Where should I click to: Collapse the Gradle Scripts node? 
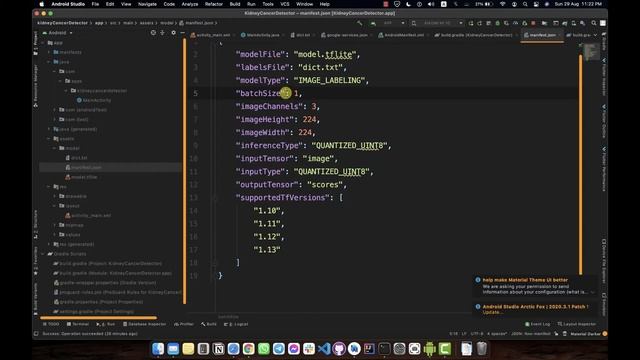click(43, 254)
